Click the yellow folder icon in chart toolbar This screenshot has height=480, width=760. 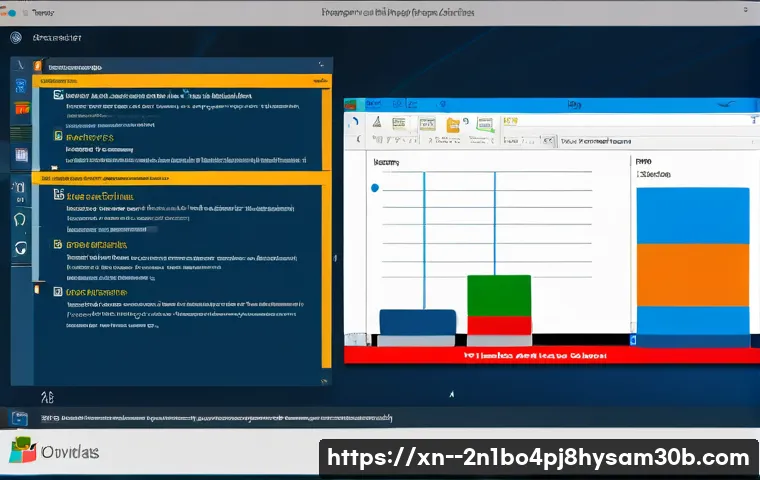(452, 124)
